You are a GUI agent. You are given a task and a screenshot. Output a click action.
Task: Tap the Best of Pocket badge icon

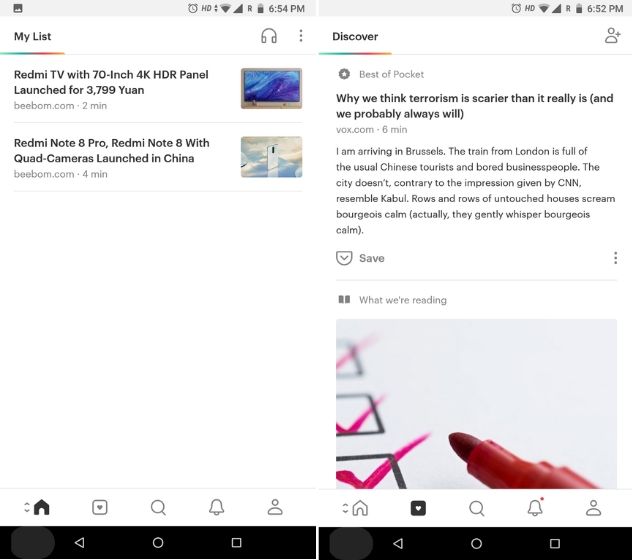click(x=344, y=74)
